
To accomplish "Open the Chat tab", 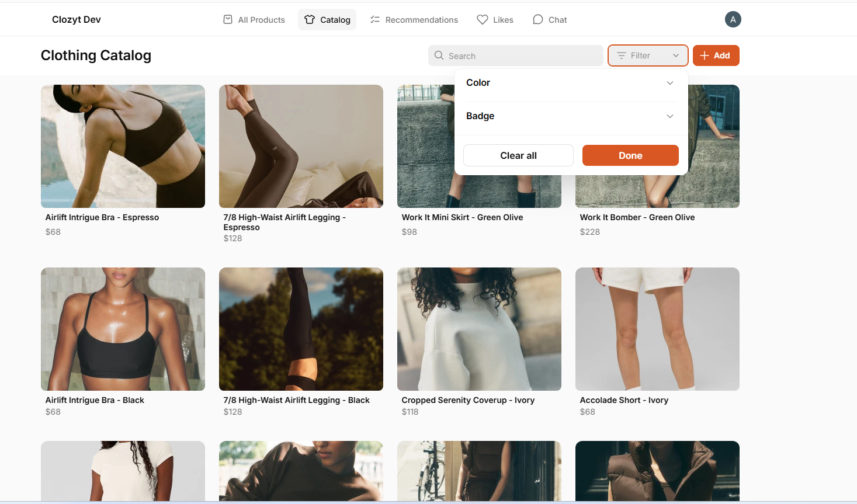I will click(x=550, y=19).
